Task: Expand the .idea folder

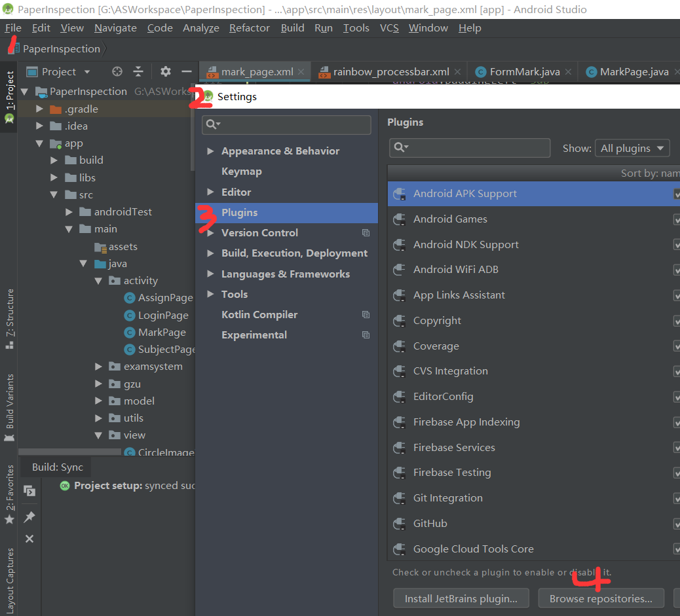Action: (39, 126)
